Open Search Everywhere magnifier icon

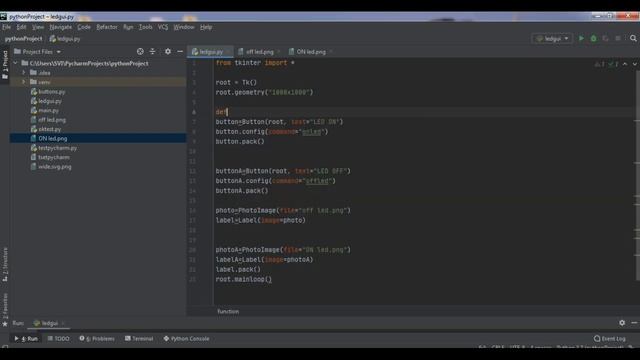pos(633,38)
